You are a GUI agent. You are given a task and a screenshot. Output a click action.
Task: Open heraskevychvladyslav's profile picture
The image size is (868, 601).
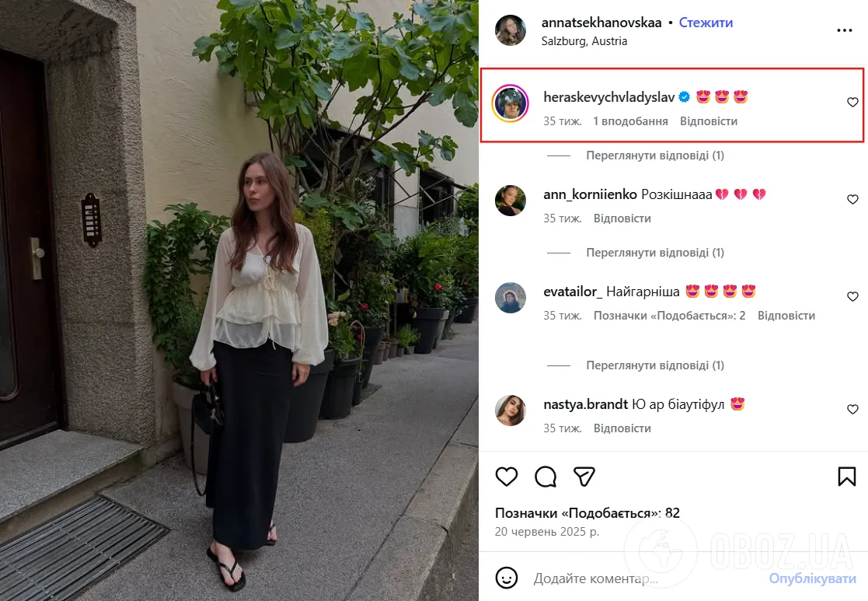coord(510,103)
